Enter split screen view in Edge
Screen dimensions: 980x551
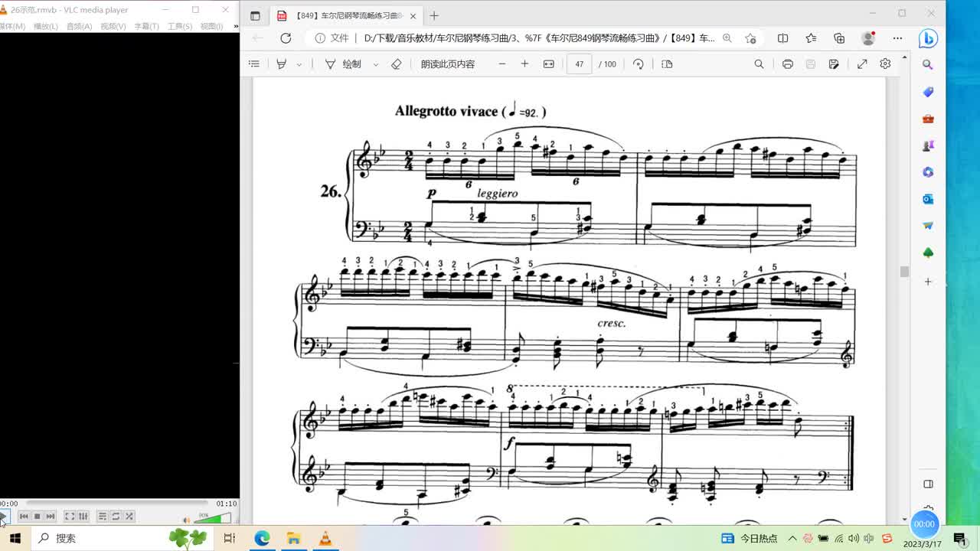pos(782,38)
